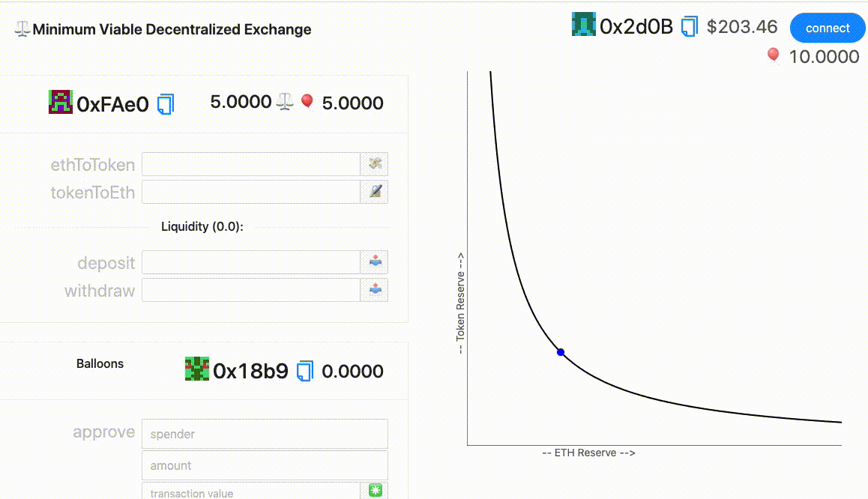Click the 0xFAe0 contract blockie avatar
This screenshot has height=499, width=868.
pos(61,102)
